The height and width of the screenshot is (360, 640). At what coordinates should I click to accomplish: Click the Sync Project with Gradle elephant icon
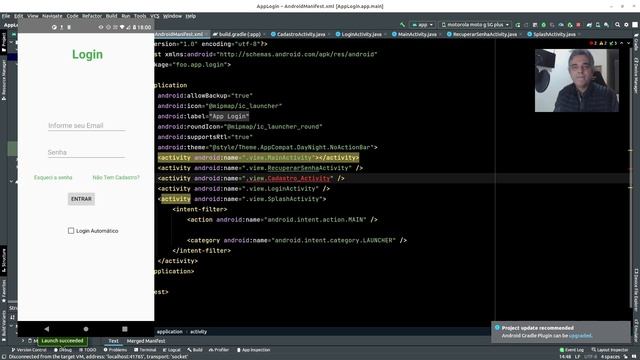(x=589, y=25)
